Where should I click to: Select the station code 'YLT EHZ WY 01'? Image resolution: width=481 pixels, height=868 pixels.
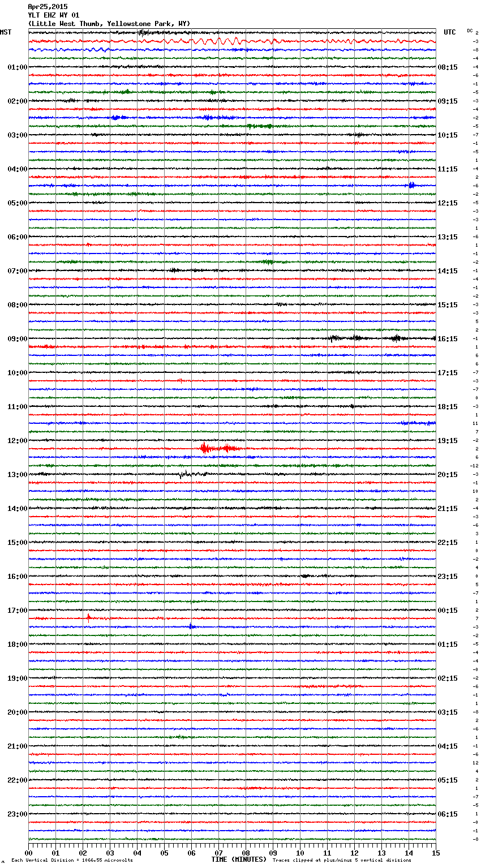pyautogui.click(x=54, y=15)
